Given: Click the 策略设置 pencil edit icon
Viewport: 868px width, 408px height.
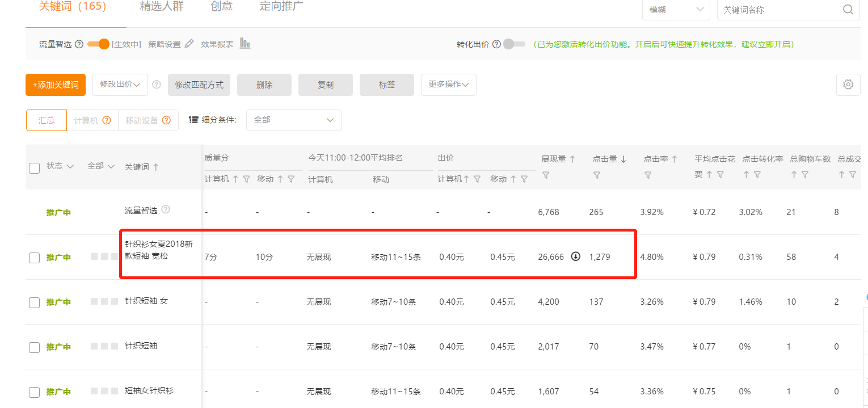Looking at the screenshot, I should (x=189, y=44).
